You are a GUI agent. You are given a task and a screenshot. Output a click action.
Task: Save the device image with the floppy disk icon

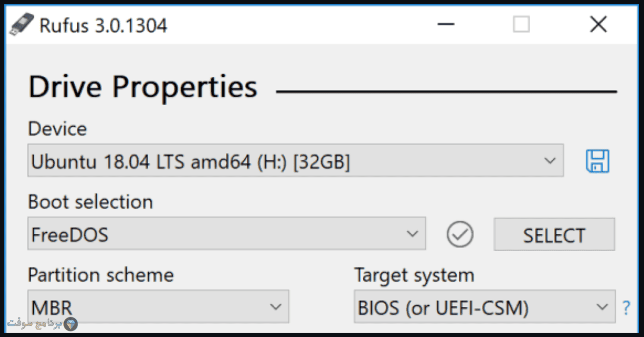tap(597, 161)
